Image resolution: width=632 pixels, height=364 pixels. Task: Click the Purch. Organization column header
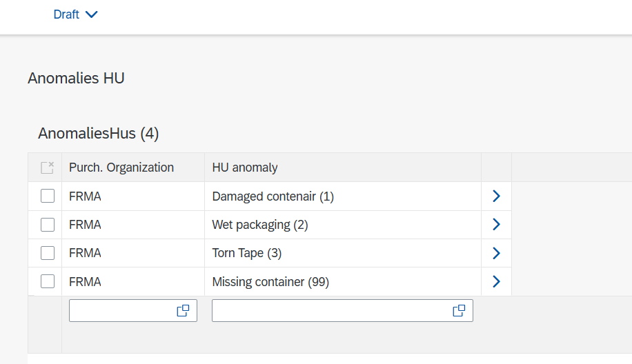pos(121,168)
